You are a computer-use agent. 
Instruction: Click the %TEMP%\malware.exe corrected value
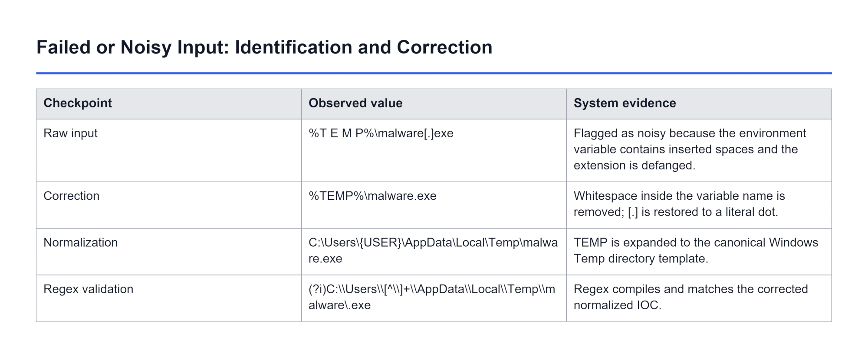[372, 196]
